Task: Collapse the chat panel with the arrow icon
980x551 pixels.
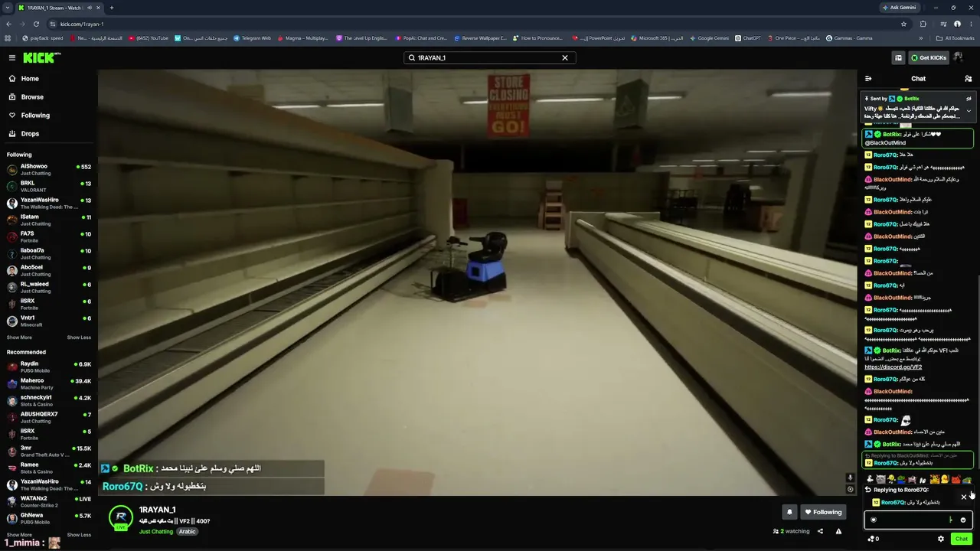Action: pos(868,79)
